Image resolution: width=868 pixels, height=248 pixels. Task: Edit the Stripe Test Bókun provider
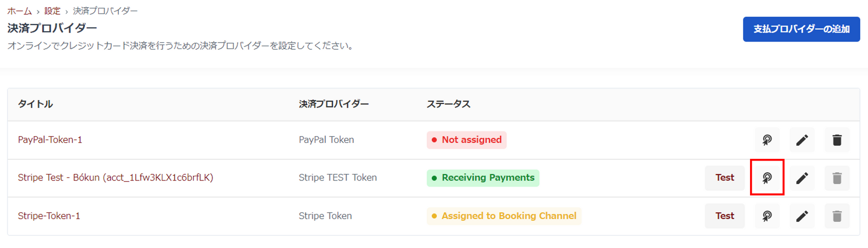click(x=802, y=178)
